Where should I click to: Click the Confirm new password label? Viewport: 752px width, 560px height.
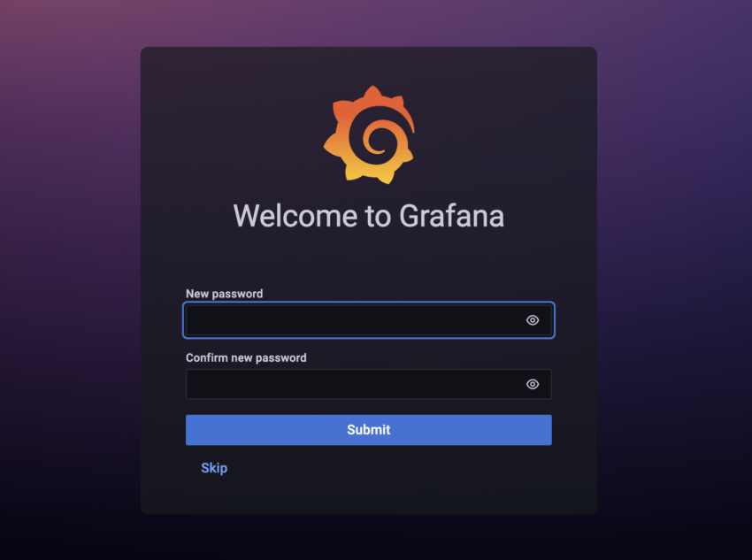point(246,357)
